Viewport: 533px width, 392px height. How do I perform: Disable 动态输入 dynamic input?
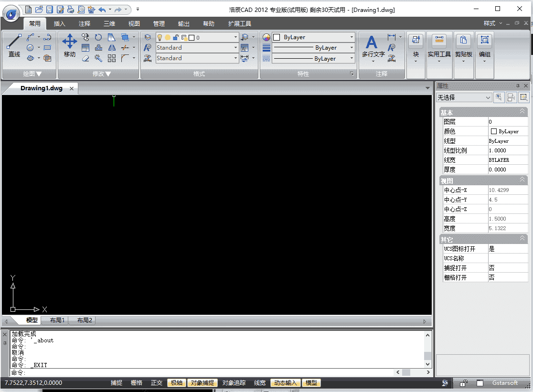(285, 382)
